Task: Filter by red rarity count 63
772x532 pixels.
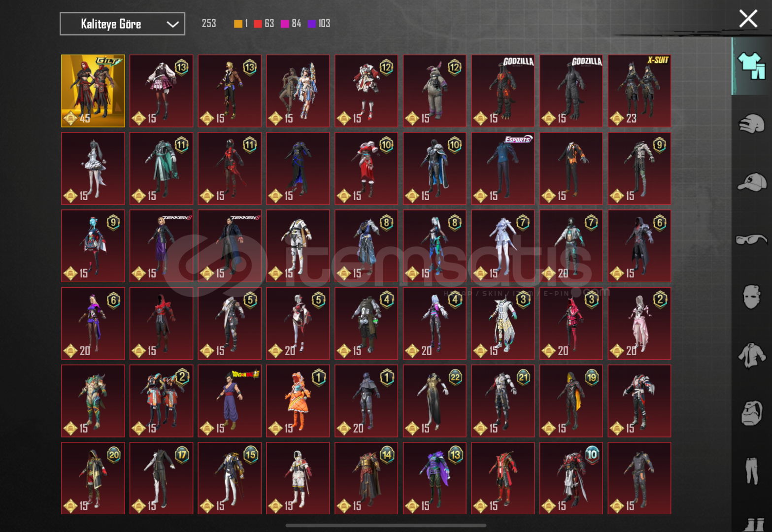Action: [264, 24]
